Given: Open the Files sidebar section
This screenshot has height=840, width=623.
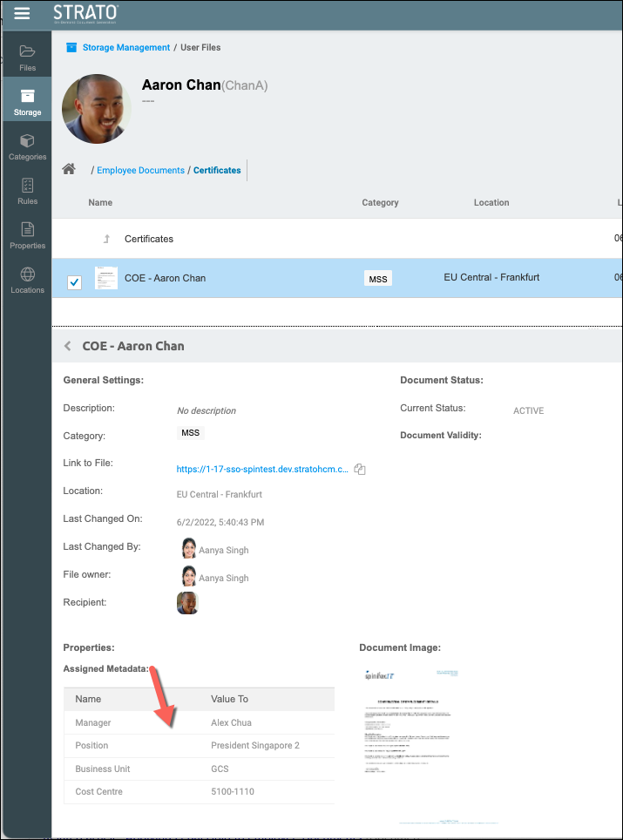Looking at the screenshot, I should click(27, 57).
